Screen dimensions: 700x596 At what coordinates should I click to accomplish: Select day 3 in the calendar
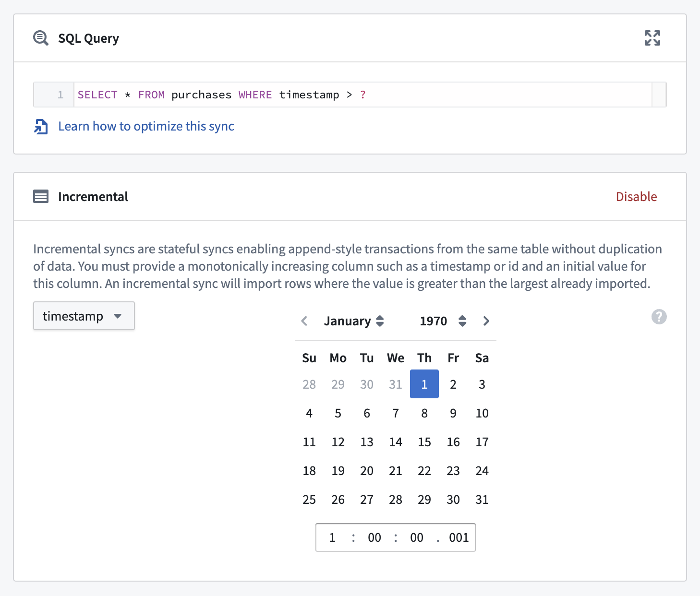tap(482, 384)
